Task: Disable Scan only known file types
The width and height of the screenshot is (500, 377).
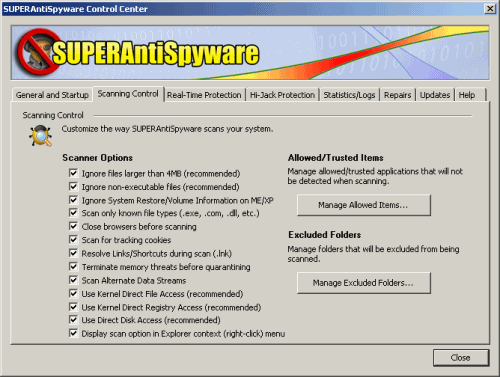Action: pyautogui.click(x=73, y=213)
